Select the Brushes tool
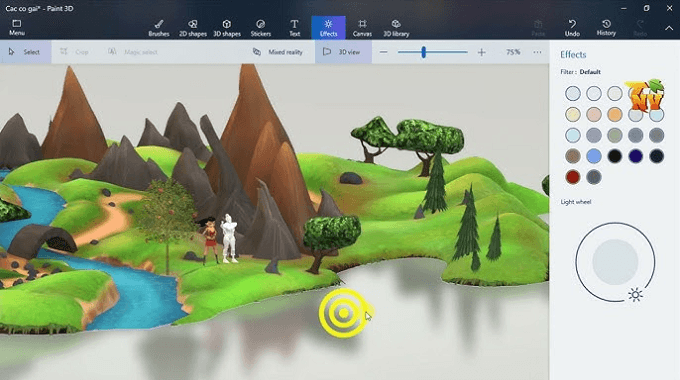 159,28
